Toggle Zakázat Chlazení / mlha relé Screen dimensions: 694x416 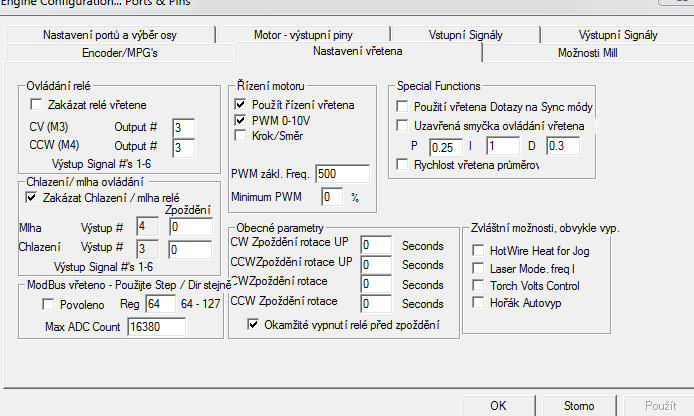click(x=31, y=198)
